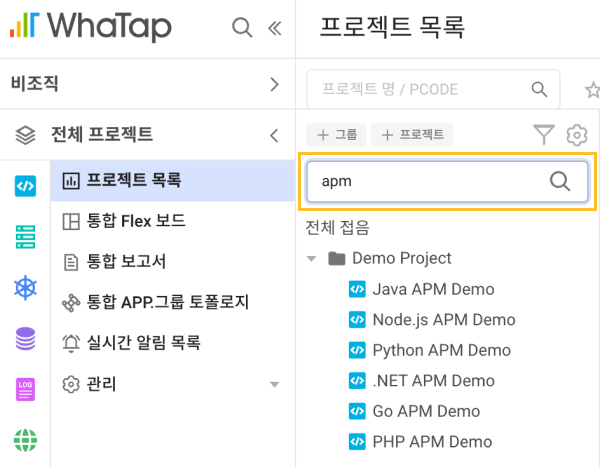
Task: Open the Go APM Demo project
Action: [x=426, y=411]
